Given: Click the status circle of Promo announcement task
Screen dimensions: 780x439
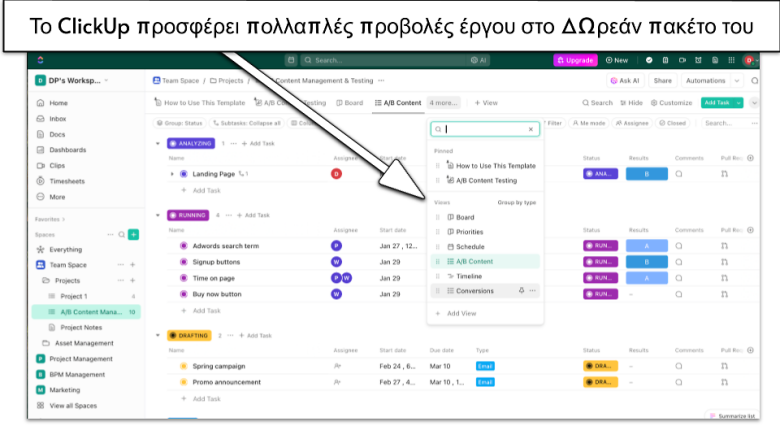Looking at the screenshot, I should [184, 382].
